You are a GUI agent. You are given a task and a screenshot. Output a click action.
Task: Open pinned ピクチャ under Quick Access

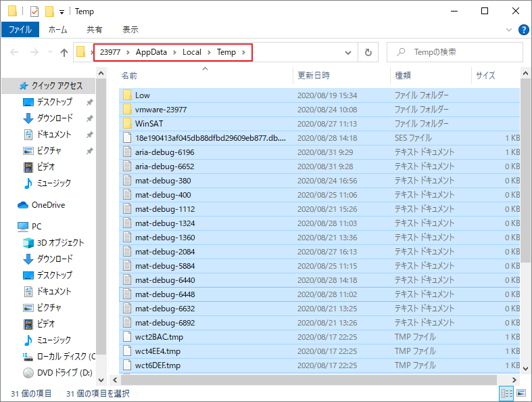[49, 150]
